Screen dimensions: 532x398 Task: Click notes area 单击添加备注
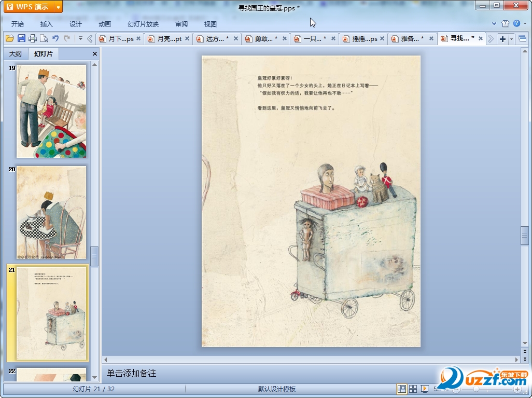131,373
